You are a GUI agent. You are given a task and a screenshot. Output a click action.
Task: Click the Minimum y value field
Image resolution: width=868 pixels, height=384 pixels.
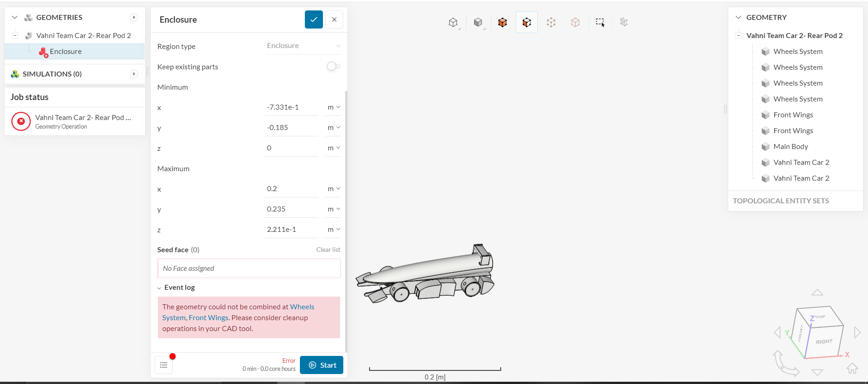coord(291,128)
